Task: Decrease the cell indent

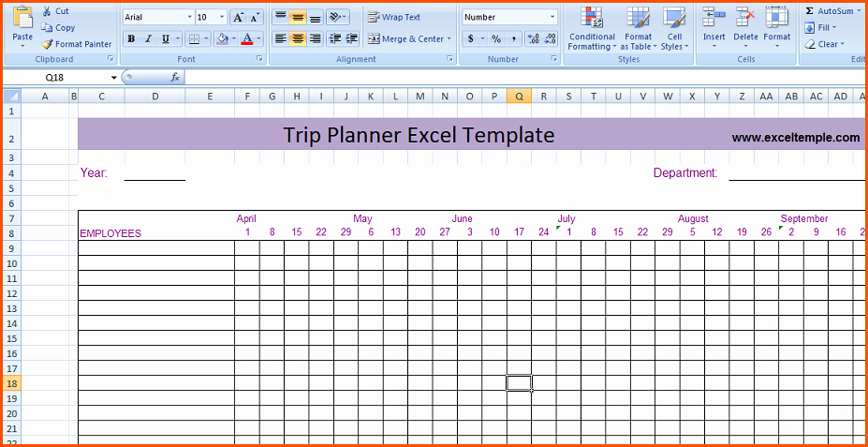Action: (x=335, y=38)
